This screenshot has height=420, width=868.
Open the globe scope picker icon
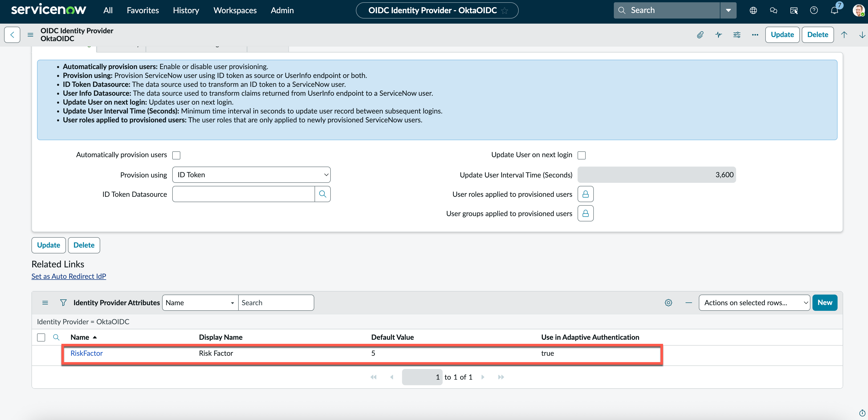pyautogui.click(x=753, y=10)
